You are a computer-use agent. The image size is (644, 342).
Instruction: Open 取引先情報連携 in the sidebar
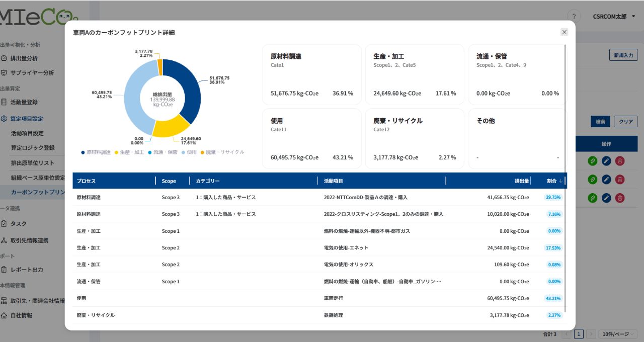click(29, 240)
